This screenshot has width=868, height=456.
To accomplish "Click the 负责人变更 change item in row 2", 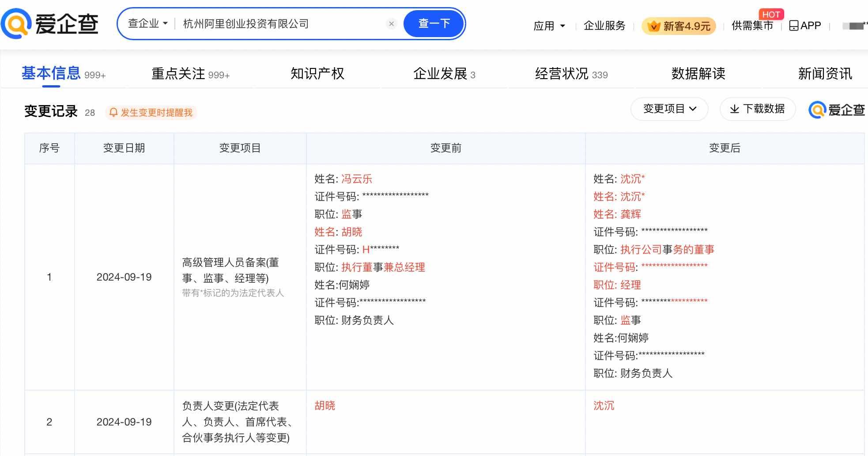I will 238,422.
